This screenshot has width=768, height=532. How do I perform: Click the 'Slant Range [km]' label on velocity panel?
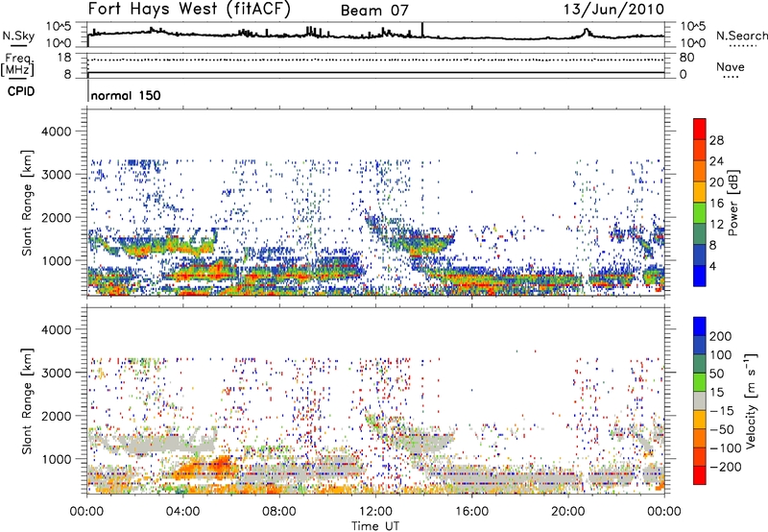click(x=27, y=400)
